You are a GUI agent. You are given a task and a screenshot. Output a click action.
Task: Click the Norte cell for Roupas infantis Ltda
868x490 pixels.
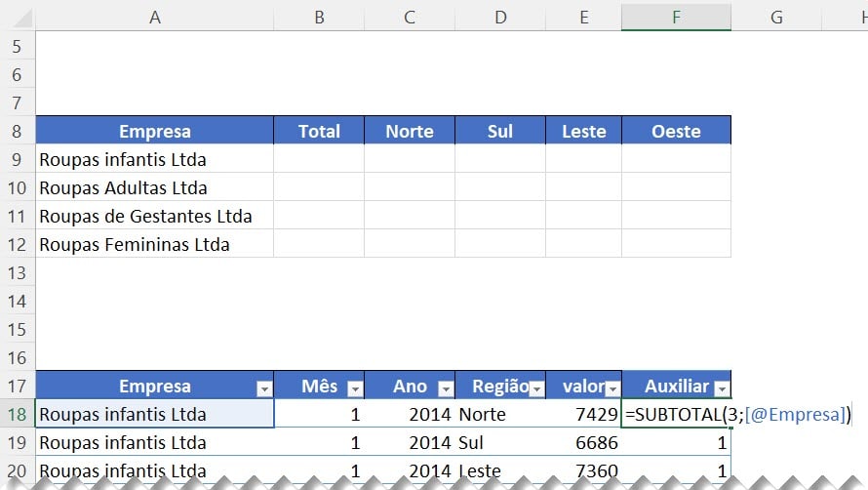(409, 159)
